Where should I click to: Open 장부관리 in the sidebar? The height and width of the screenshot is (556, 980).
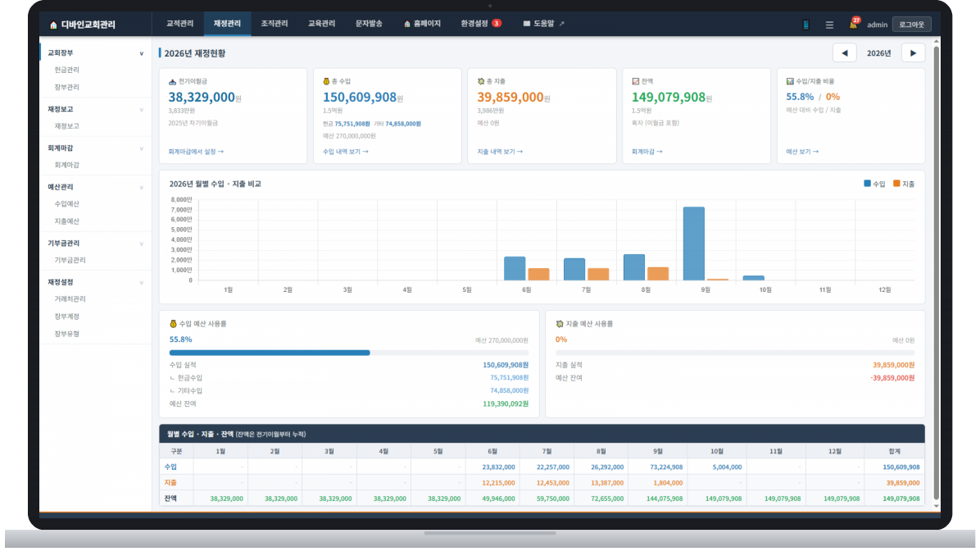click(x=67, y=88)
